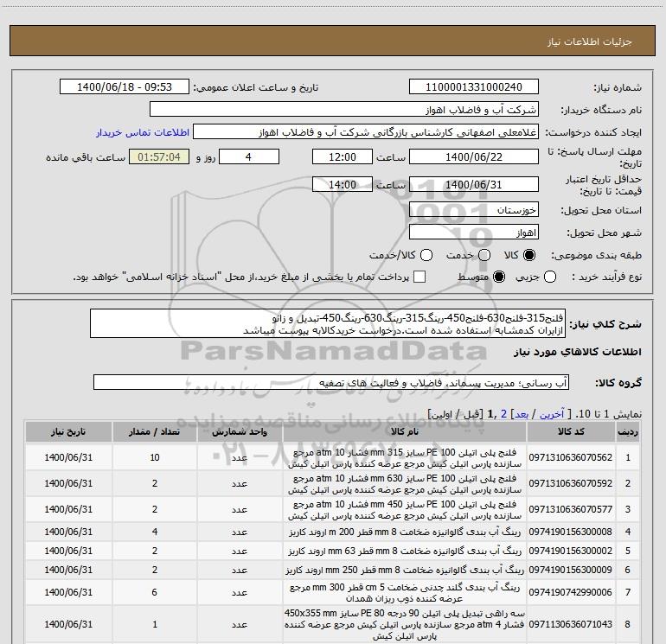Click the price validity date 1400/06/31 field
The image size is (666, 644).
pos(474,185)
